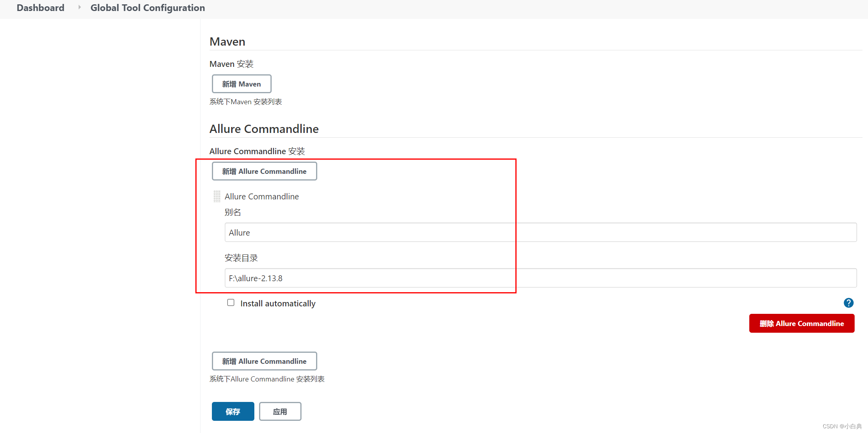Open the Global Tool Configuration breadcrumb

(x=147, y=8)
